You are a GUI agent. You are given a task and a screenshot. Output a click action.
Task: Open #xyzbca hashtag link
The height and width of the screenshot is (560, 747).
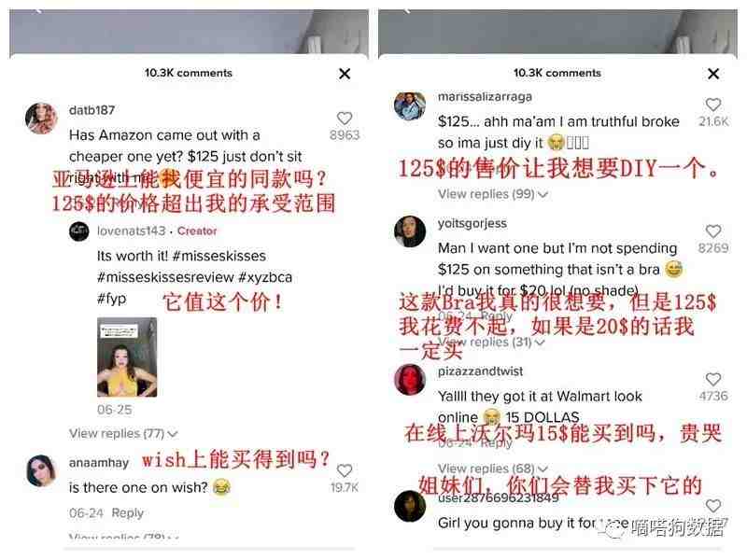[x=265, y=277]
